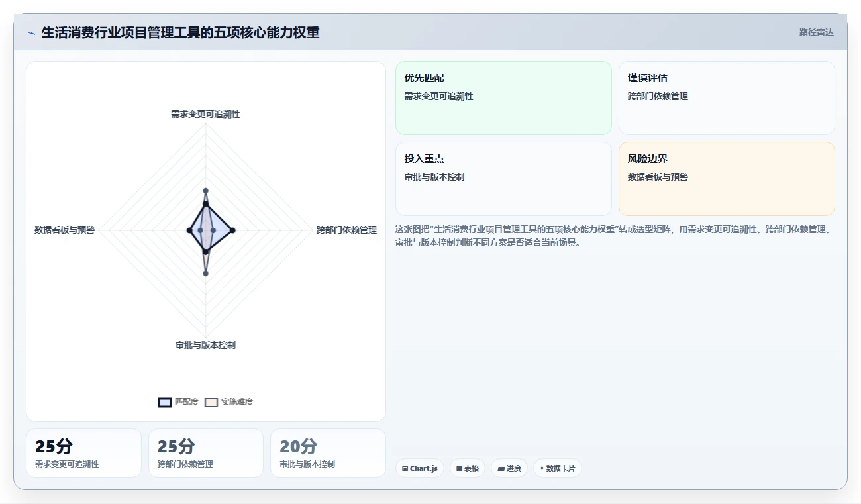Click the blue lightning icon beside the title
The width and height of the screenshot is (861, 504).
[x=31, y=33]
